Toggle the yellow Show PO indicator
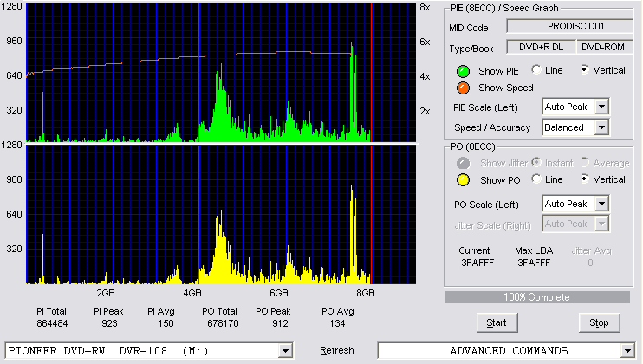The height and width of the screenshot is (364, 643). (x=463, y=180)
